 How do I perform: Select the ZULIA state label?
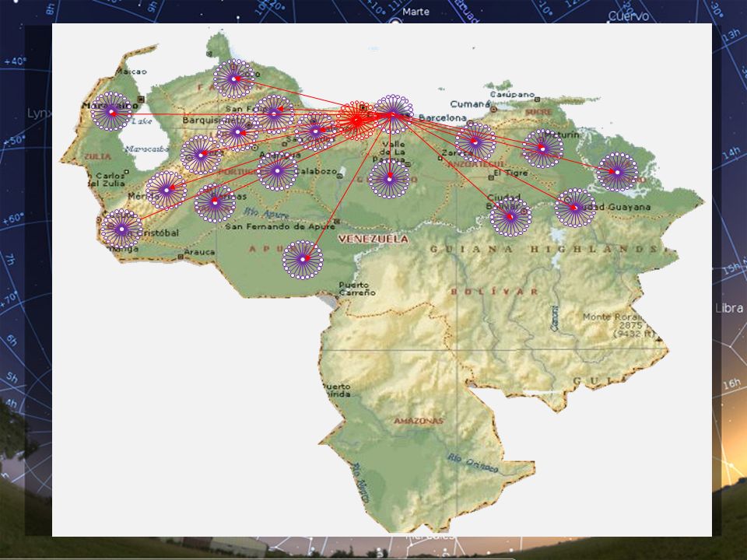(x=98, y=156)
